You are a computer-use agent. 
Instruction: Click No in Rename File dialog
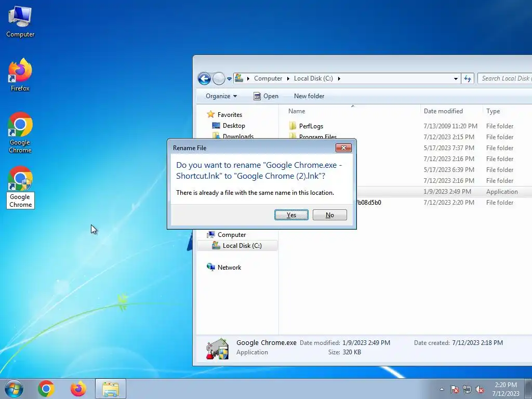click(330, 215)
